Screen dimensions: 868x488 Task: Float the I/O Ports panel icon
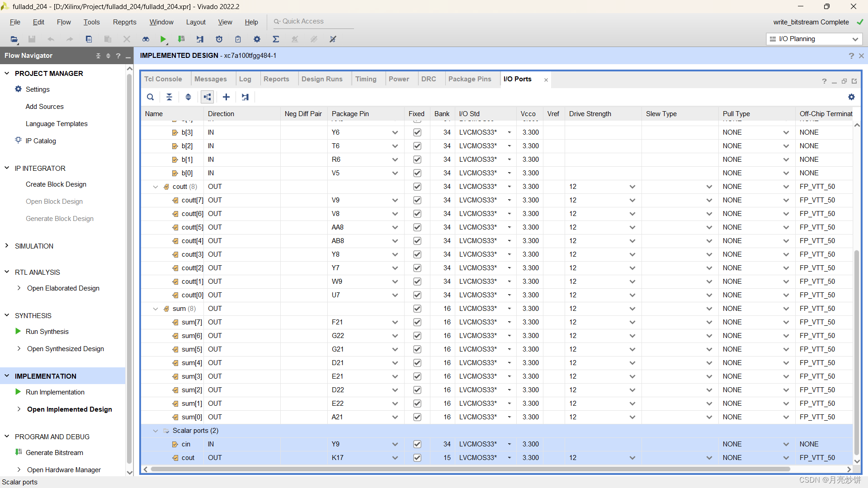click(844, 81)
